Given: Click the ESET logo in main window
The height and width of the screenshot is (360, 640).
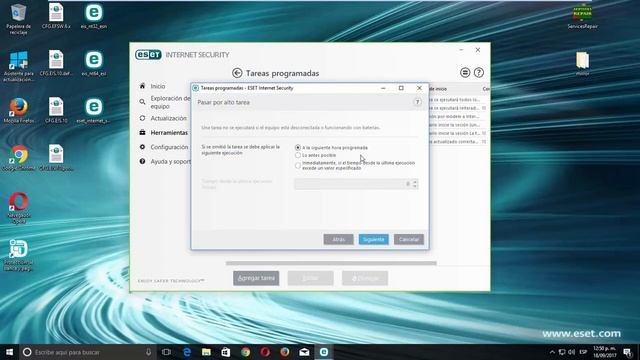Looking at the screenshot, I should tap(148, 55).
